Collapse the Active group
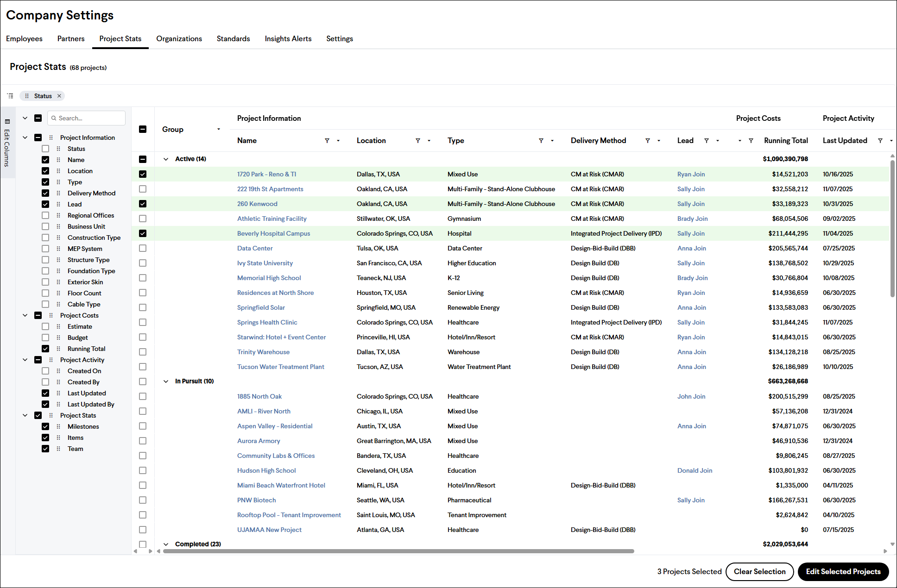This screenshot has height=588, width=897. pyautogui.click(x=166, y=159)
